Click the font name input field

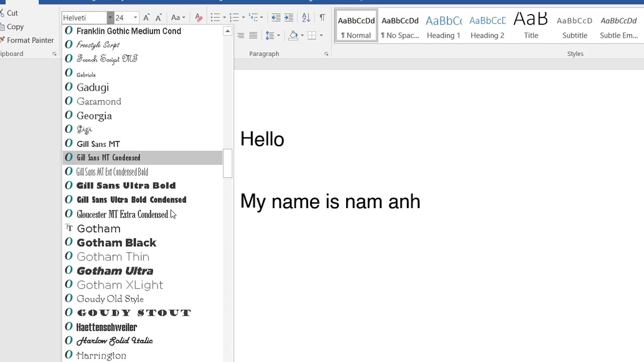coord(84,18)
